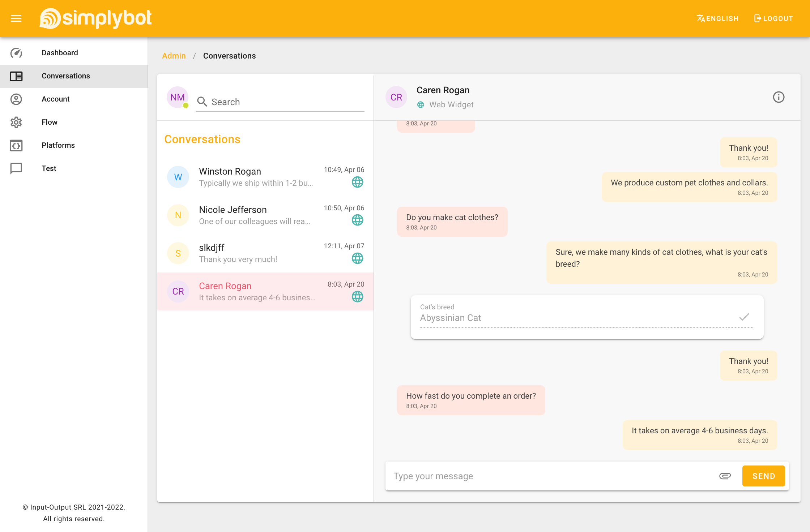
Task: Click message 'It takes on average 4-6 business days.'
Action: coord(700,435)
